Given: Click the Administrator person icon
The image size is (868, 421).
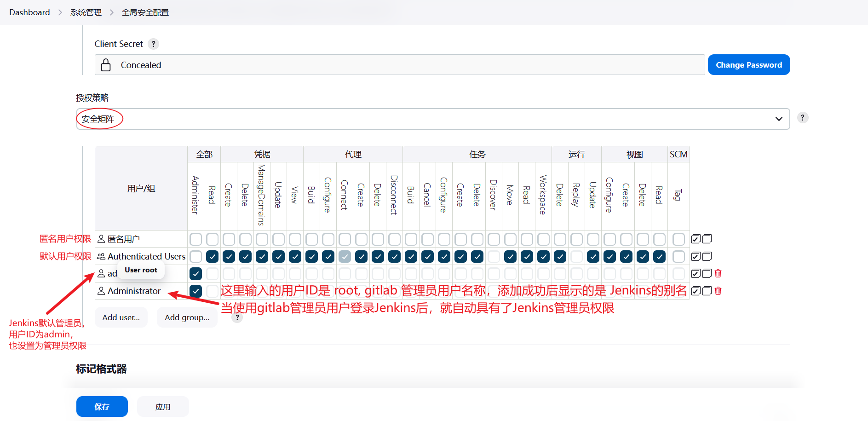Looking at the screenshot, I should (101, 291).
